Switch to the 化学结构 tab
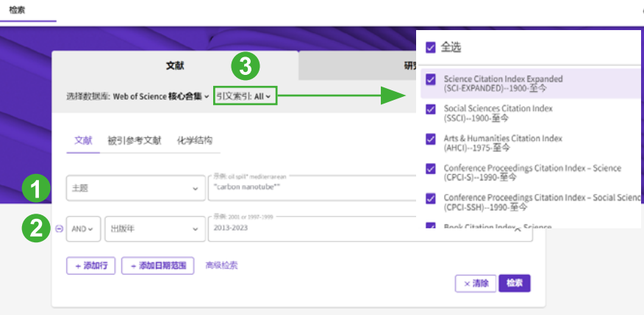 click(195, 141)
